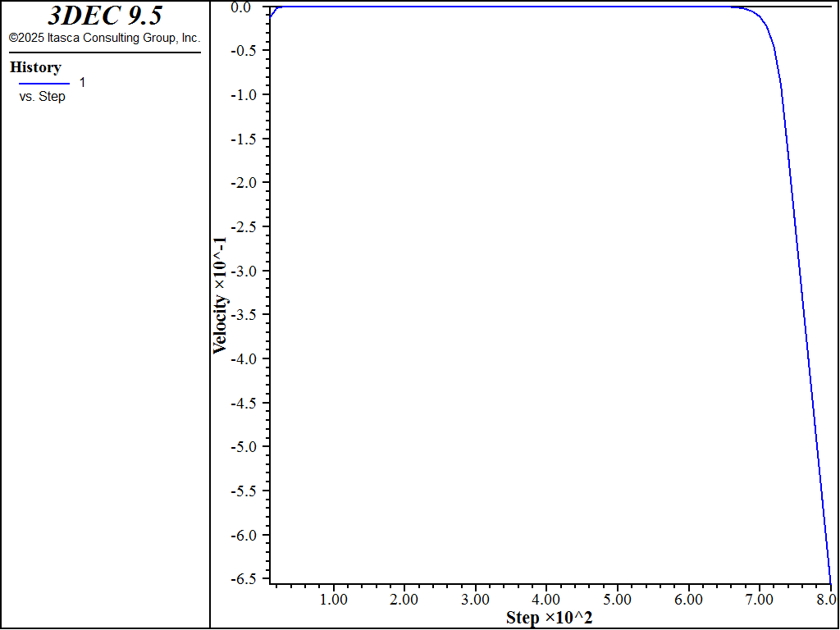Image resolution: width=840 pixels, height=630 pixels.
Task: Click the 7.00 x-axis tick label
Action: click(x=759, y=597)
